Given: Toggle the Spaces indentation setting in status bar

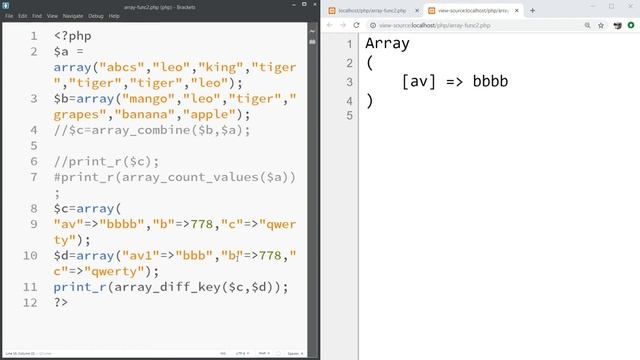Looking at the screenshot, I should point(295,353).
